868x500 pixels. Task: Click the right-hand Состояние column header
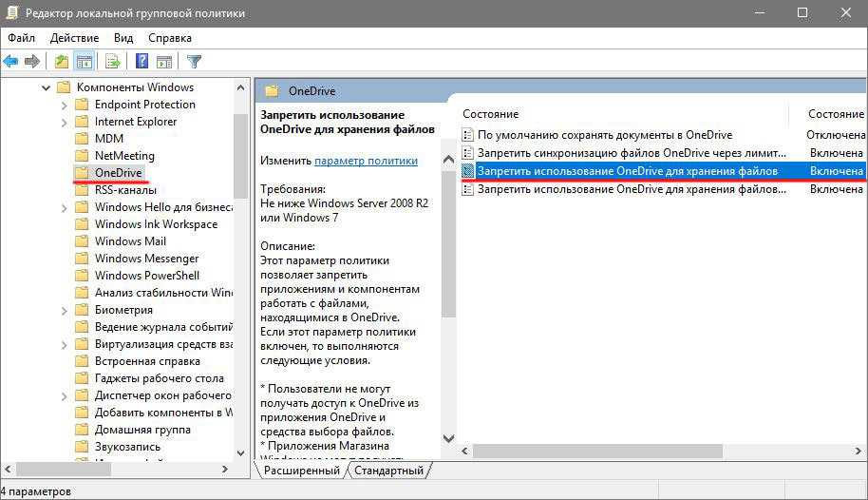[x=836, y=114]
